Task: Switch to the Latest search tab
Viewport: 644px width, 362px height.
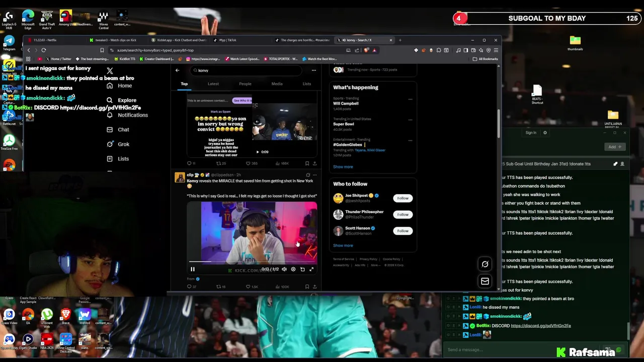Action: (x=213, y=84)
